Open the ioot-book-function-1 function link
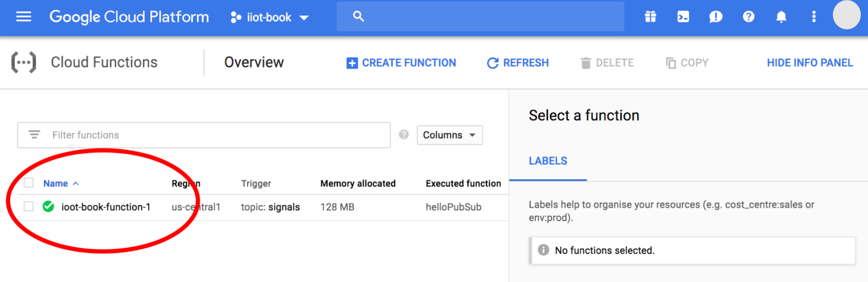Viewport: 868px width, 282px height. (x=106, y=207)
